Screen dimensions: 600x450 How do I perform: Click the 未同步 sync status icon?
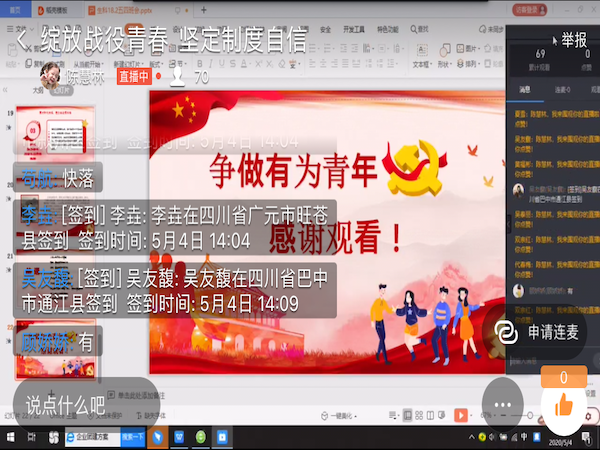pyautogui.click(x=491, y=29)
